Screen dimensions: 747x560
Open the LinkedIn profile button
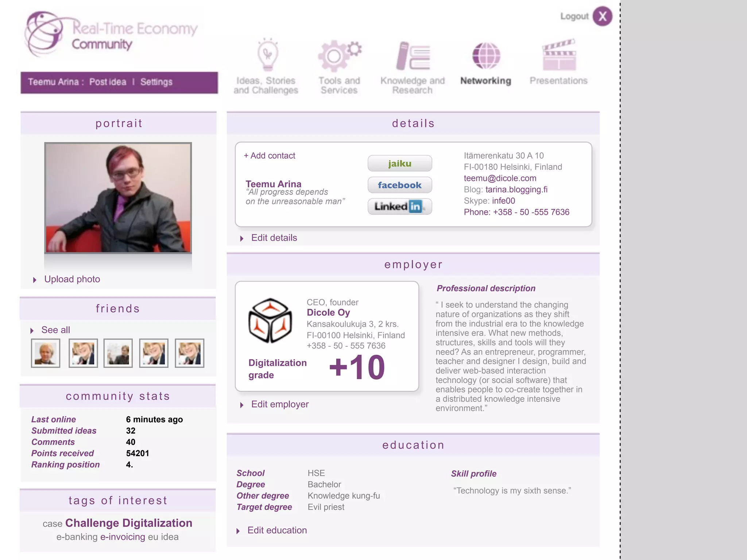pos(399,207)
